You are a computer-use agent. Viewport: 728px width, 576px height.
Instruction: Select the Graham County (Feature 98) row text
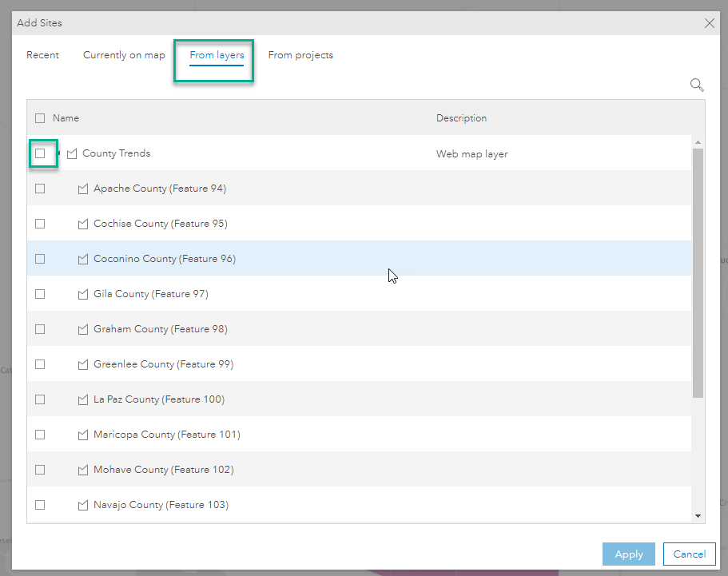click(x=160, y=329)
